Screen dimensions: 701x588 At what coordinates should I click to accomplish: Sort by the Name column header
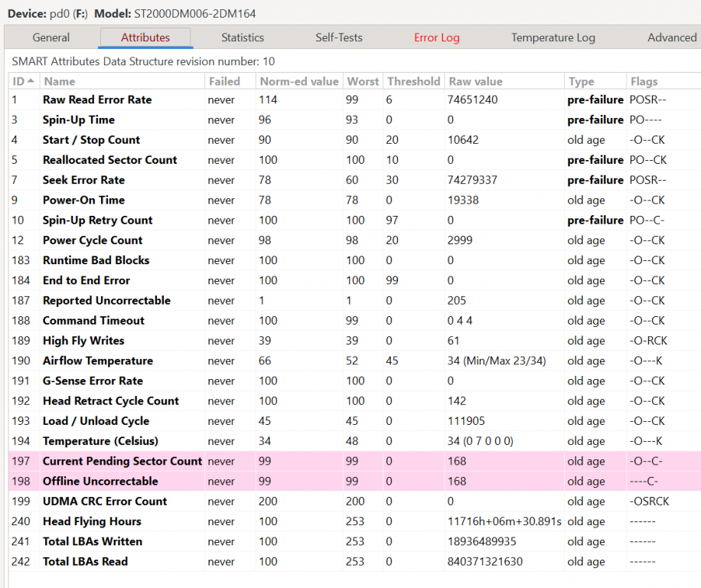[x=60, y=81]
